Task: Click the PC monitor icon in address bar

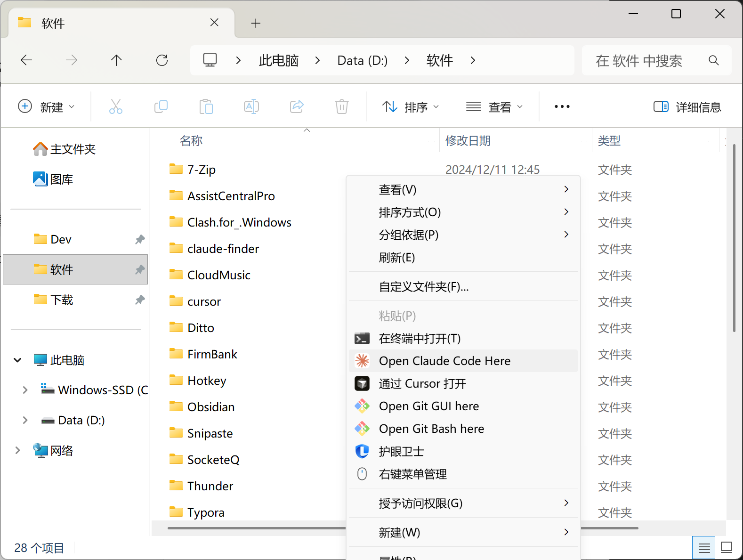Action: pyautogui.click(x=210, y=60)
